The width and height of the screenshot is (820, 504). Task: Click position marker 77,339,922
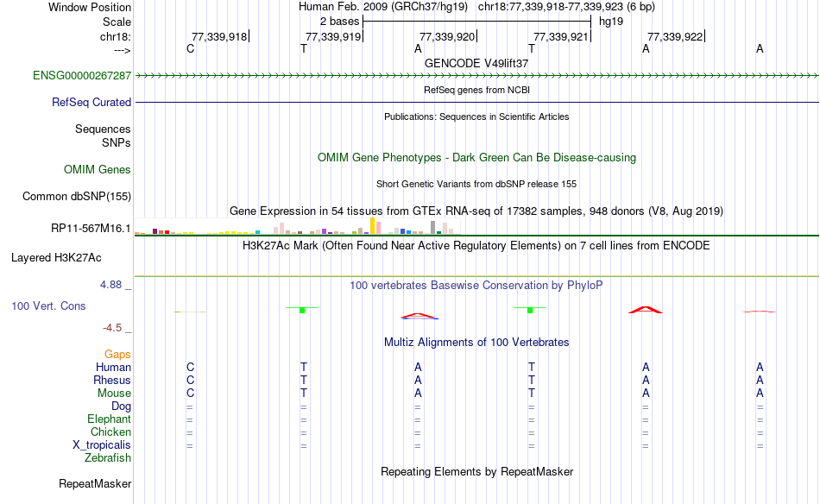tap(676, 36)
